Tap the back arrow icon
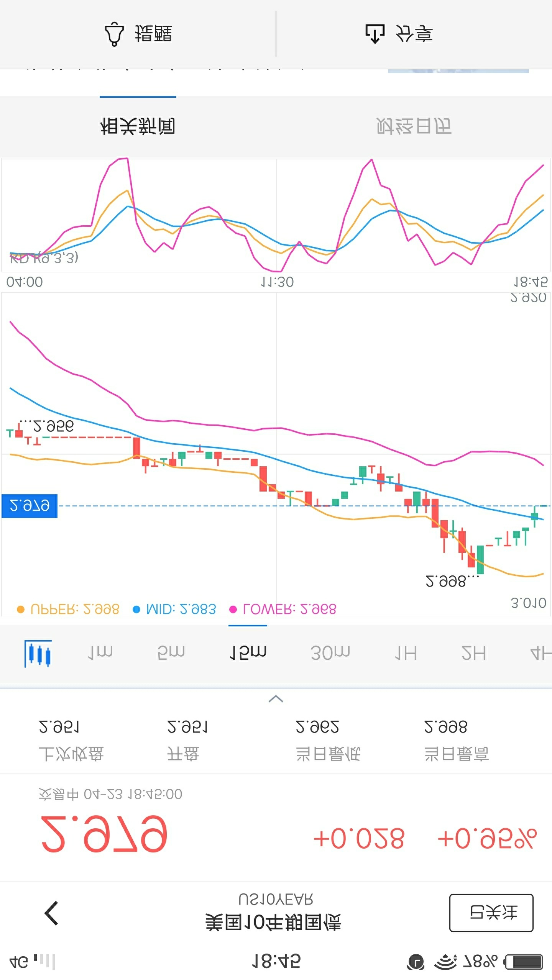The image size is (552, 980). (52, 913)
